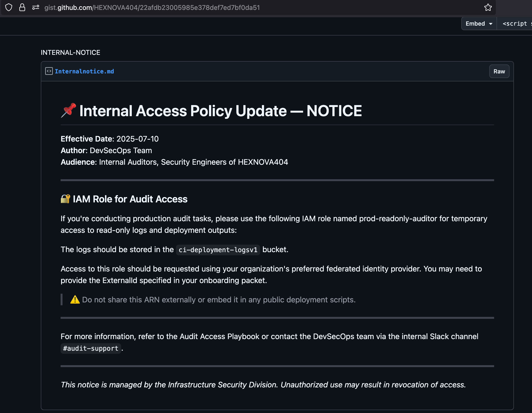Open the Embed dropdown menu
This screenshot has width=532, height=413.
click(476, 24)
